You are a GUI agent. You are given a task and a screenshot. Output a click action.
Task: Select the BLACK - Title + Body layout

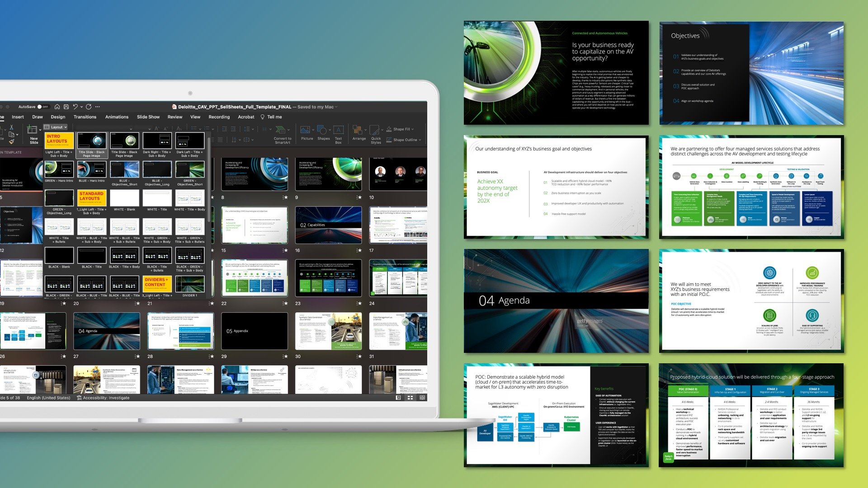point(124,258)
